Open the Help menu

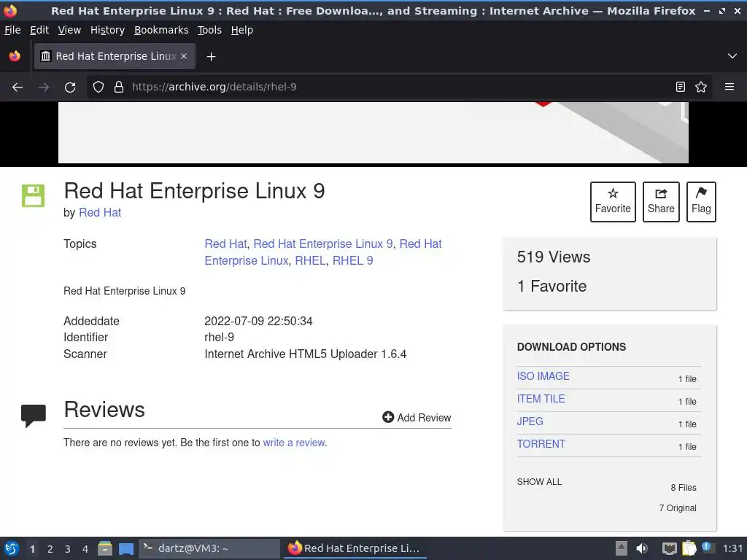click(x=242, y=30)
